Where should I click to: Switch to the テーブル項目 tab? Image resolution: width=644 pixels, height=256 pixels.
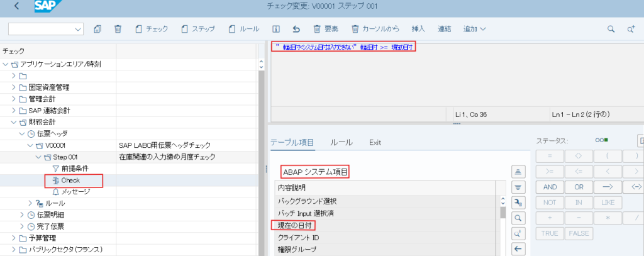coord(292,143)
